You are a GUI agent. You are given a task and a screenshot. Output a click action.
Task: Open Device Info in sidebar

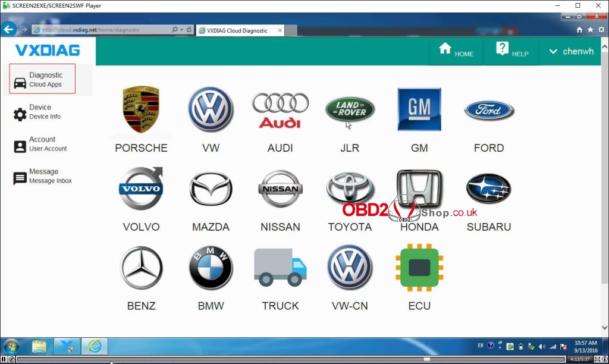tap(45, 112)
